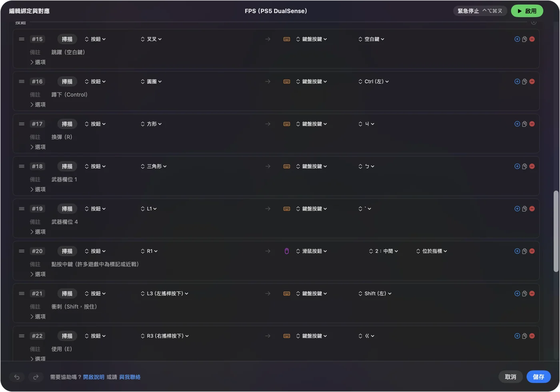This screenshot has width=560, height=392.
Task: Expand 選項 under row #15
Action: click(38, 62)
